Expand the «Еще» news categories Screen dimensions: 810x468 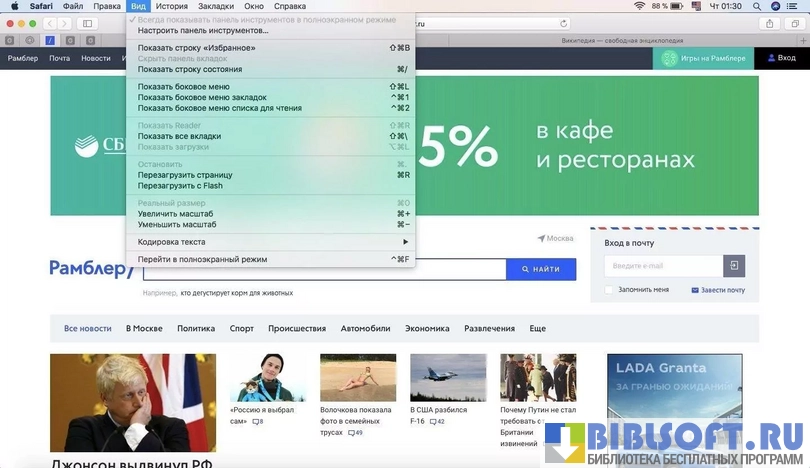537,328
